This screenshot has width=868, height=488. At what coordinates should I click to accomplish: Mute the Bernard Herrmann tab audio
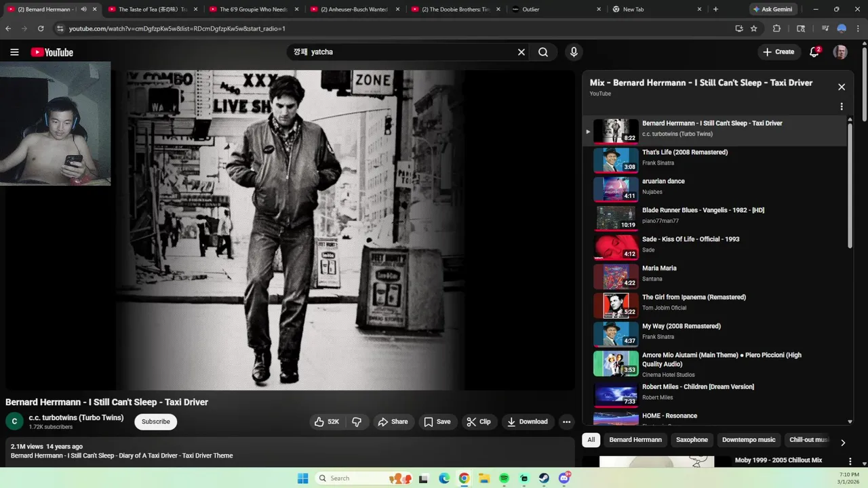coord(83,9)
